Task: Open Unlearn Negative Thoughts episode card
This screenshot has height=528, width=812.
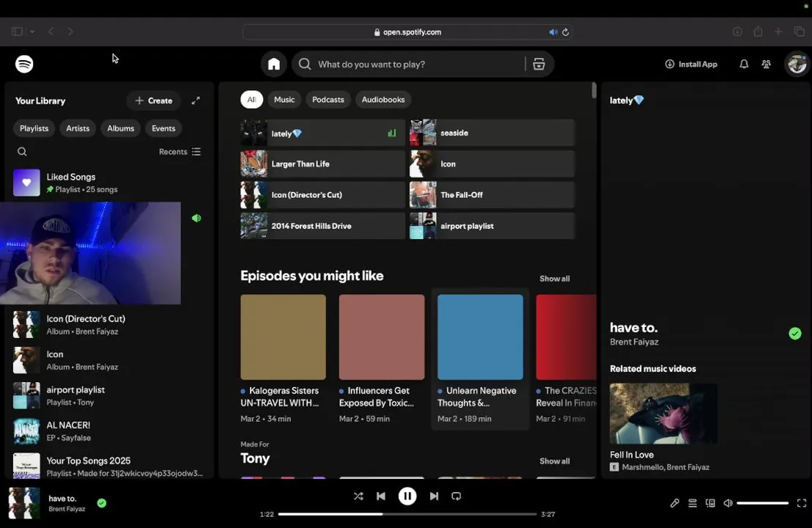Action: click(x=480, y=359)
